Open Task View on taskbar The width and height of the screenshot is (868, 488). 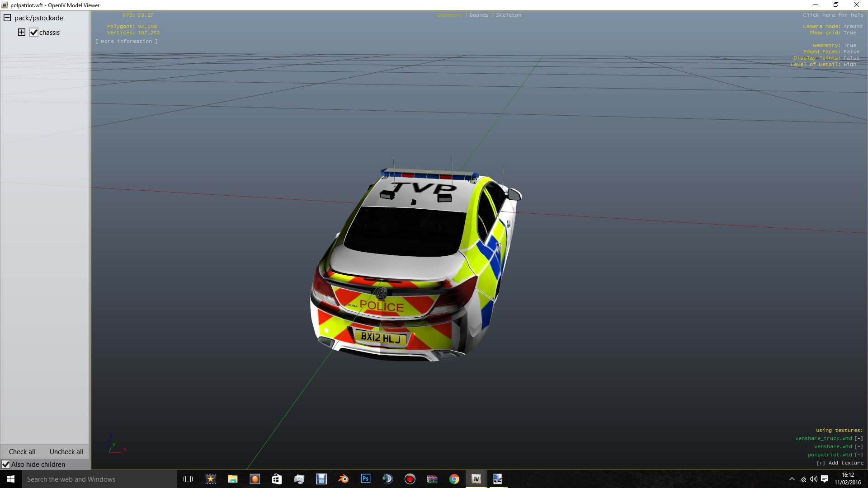point(188,479)
